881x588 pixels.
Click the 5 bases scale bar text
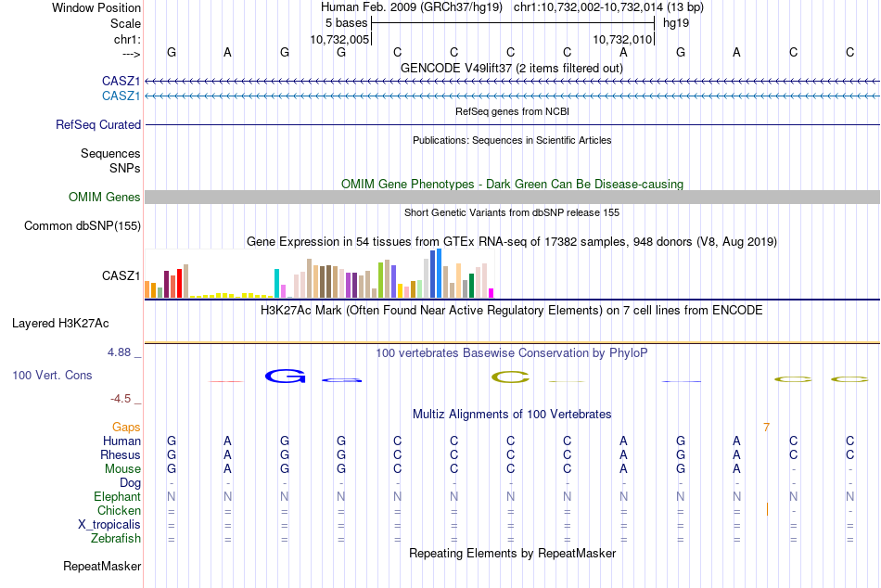click(x=346, y=23)
